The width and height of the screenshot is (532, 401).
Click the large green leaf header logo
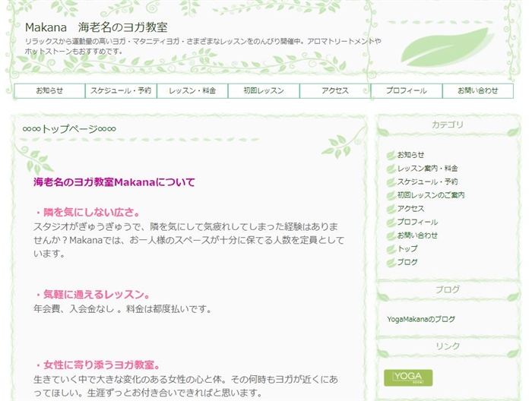[448, 47]
